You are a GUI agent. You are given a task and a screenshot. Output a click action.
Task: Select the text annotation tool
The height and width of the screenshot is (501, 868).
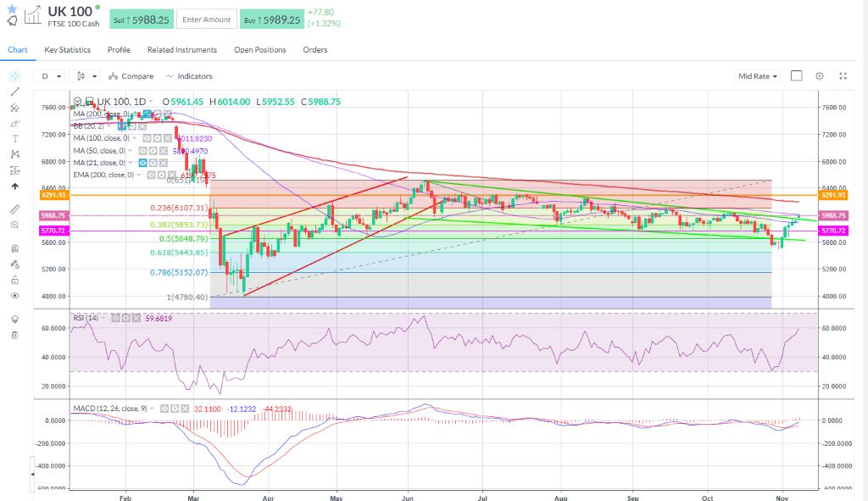(x=15, y=139)
